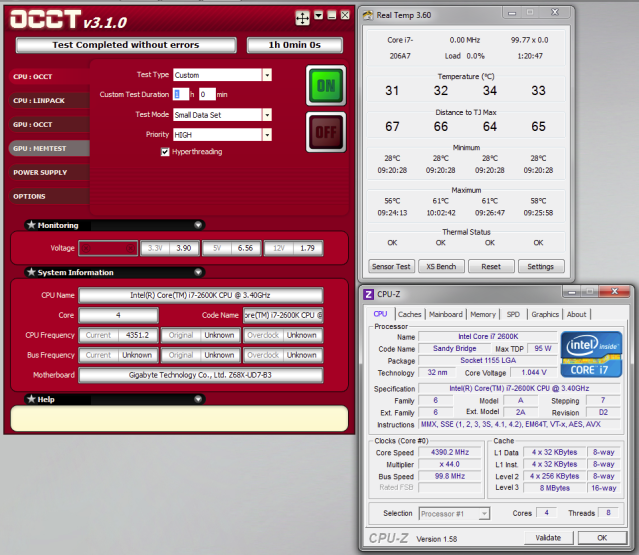Open the Priority dropdown

[267, 134]
